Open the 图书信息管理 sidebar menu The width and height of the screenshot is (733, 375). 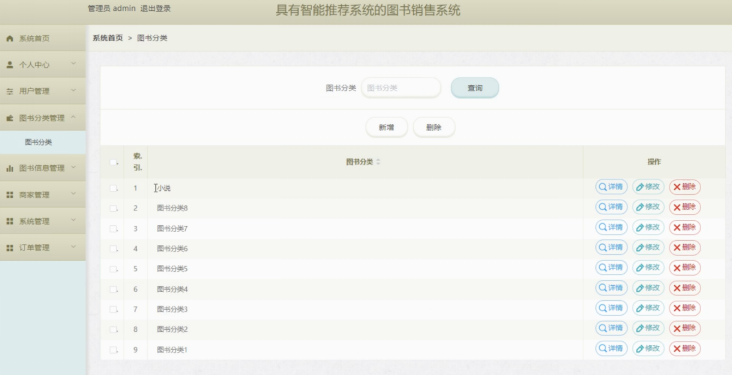[43, 168]
